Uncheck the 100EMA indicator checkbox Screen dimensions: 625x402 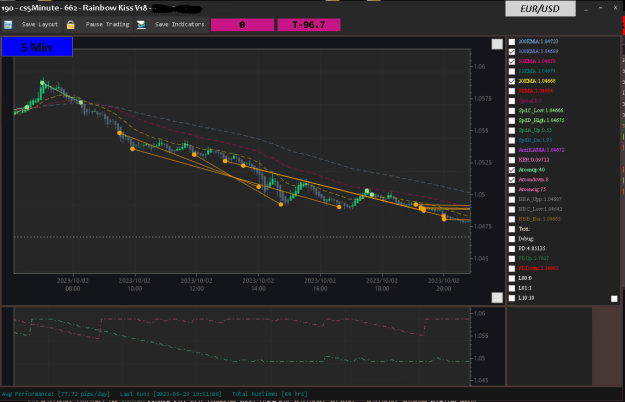[512, 52]
